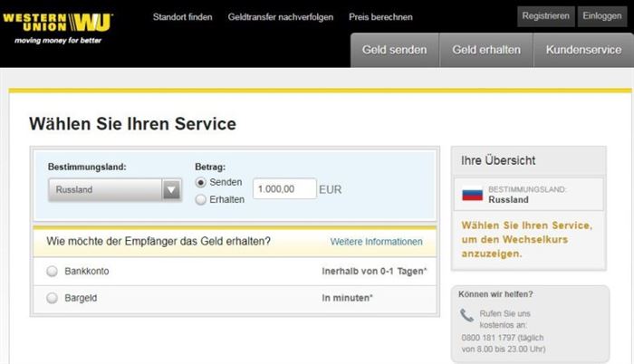Viewport: 634px width, 364px height.
Task: Open the Geld erhalten tab
Action: [x=486, y=50]
